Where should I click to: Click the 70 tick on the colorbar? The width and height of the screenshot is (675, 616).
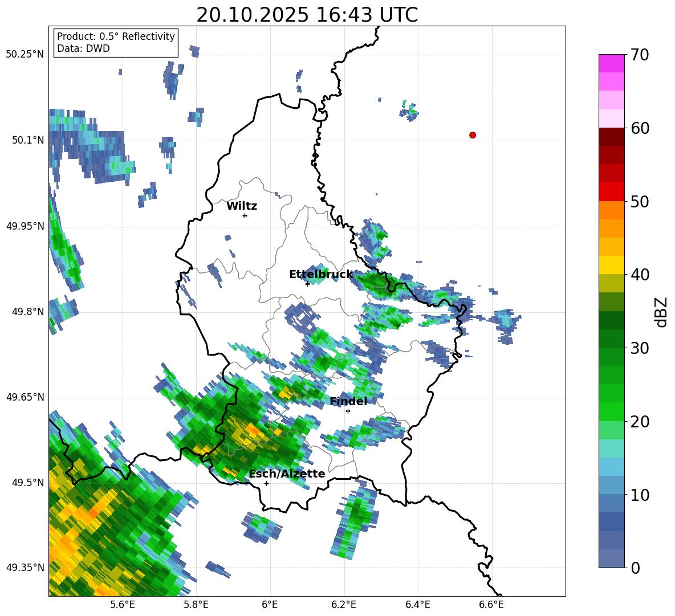coord(640,55)
